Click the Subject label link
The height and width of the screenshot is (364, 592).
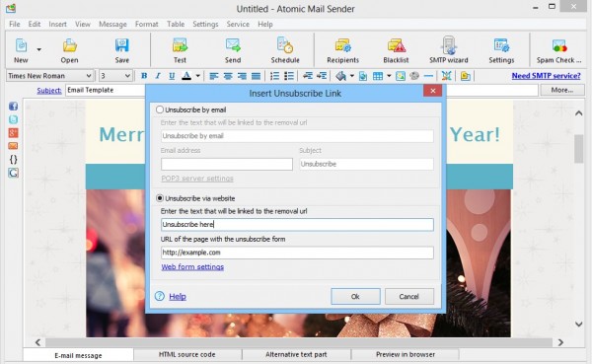coord(49,90)
